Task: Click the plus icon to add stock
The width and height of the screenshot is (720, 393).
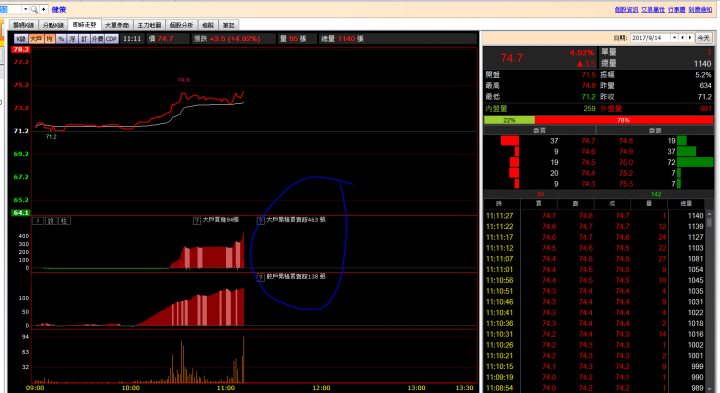Action: (x=44, y=9)
